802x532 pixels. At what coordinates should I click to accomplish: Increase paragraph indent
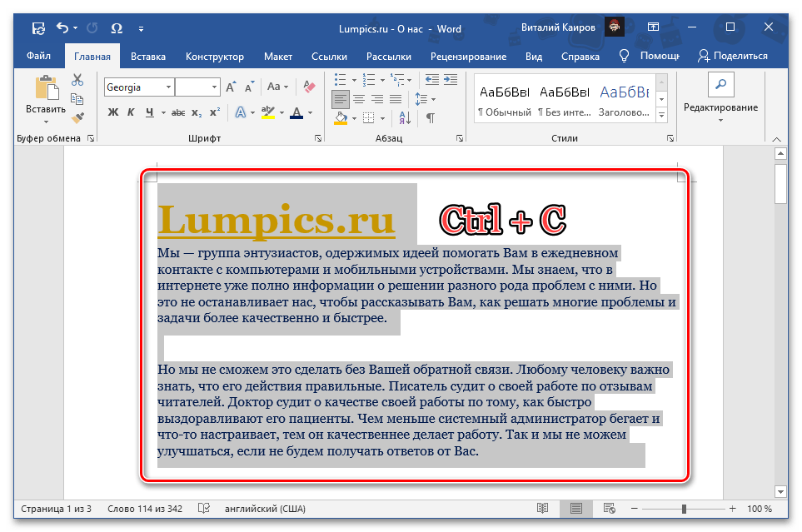pyautogui.click(x=451, y=79)
